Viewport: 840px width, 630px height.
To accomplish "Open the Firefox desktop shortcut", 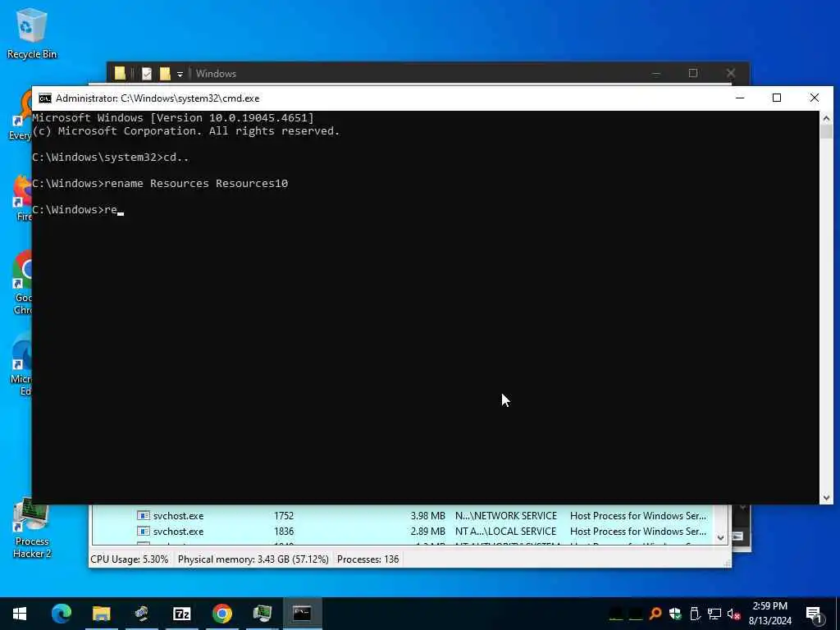I will pos(22,199).
